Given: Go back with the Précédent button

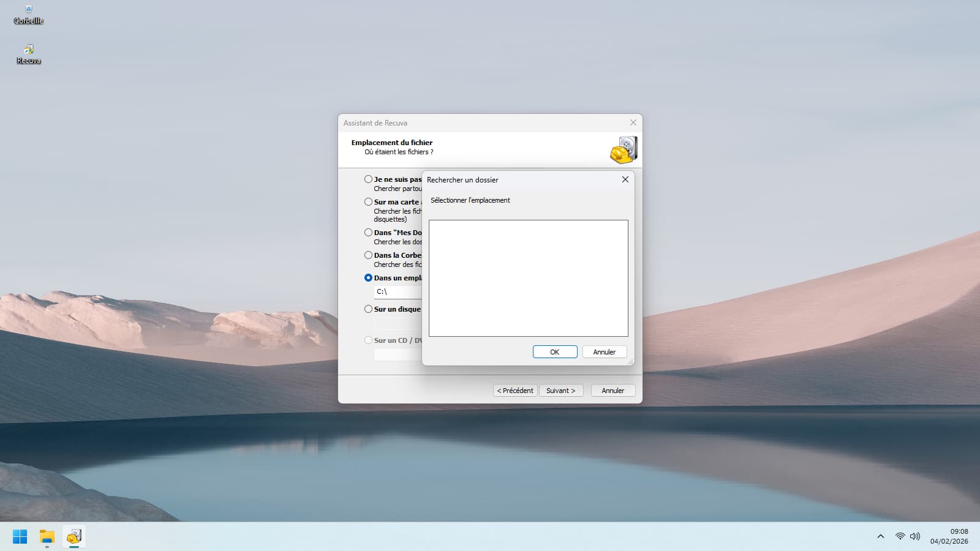Looking at the screenshot, I should [x=514, y=391].
